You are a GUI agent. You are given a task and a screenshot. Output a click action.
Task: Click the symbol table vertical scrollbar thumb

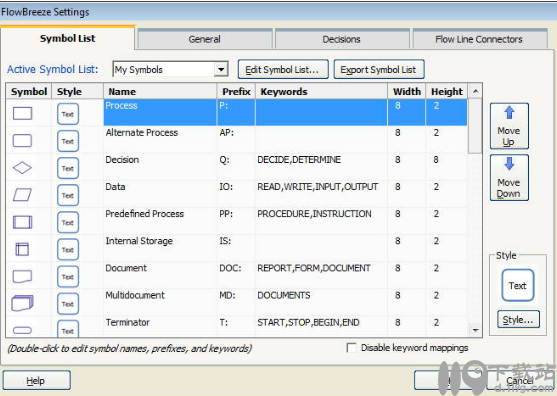click(475, 126)
